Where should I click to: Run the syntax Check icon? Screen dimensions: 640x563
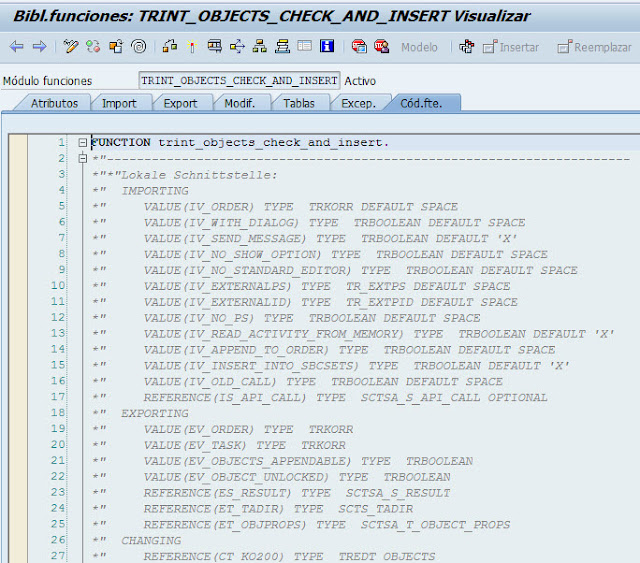[170, 47]
